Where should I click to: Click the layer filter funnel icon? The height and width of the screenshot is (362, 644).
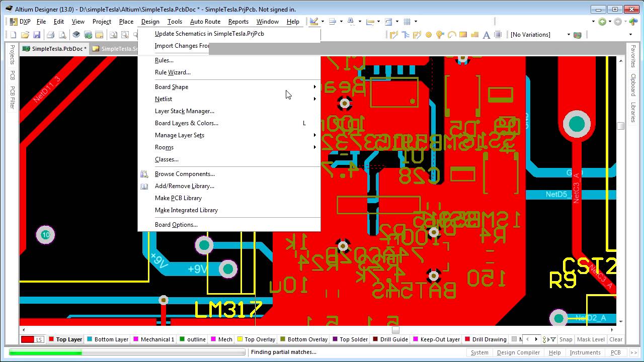click(553, 339)
